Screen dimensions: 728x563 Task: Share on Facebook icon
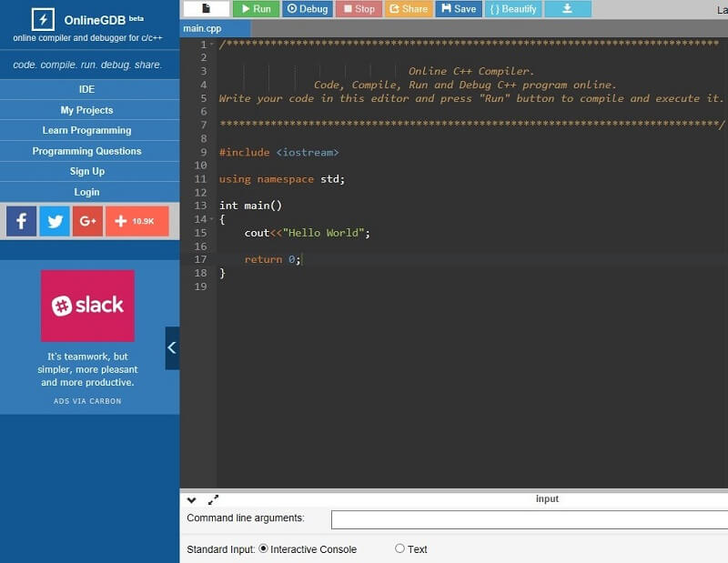pyautogui.click(x=21, y=221)
